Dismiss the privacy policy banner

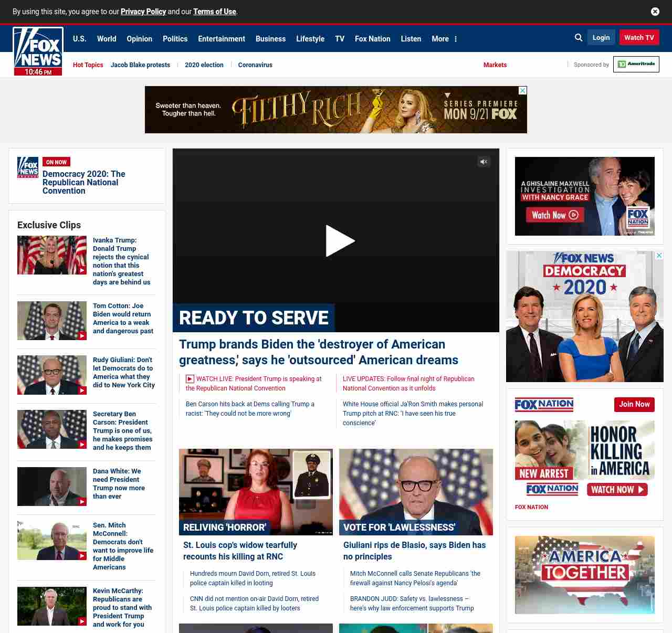[655, 12]
